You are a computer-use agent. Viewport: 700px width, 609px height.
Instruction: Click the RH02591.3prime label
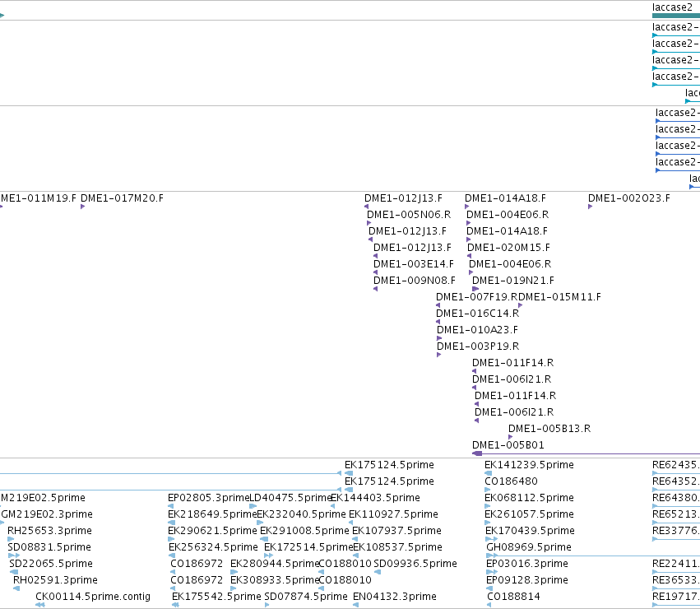tap(55, 580)
